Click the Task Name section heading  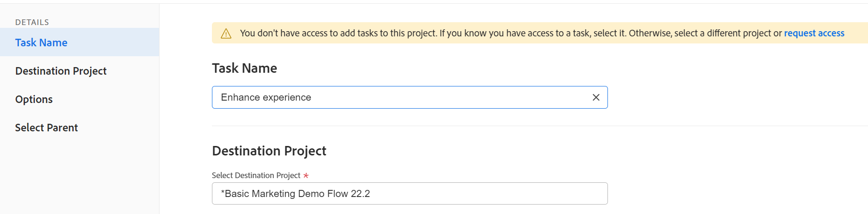point(244,68)
